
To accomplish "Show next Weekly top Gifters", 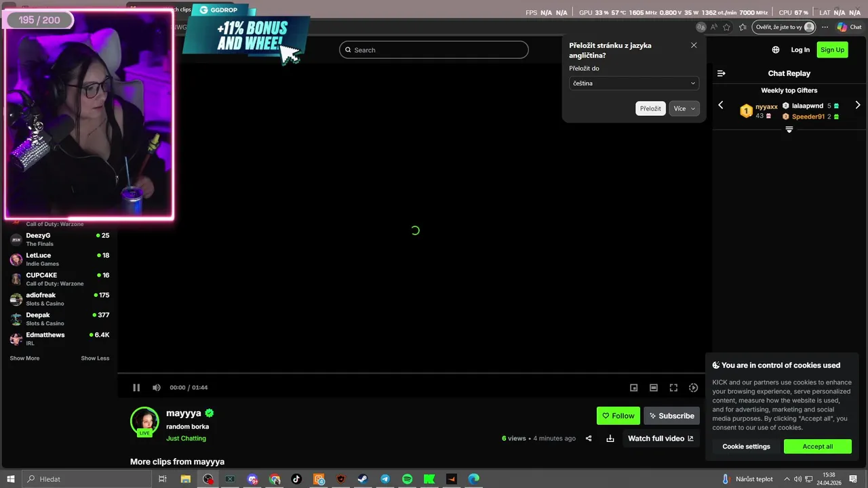I will click(x=858, y=105).
